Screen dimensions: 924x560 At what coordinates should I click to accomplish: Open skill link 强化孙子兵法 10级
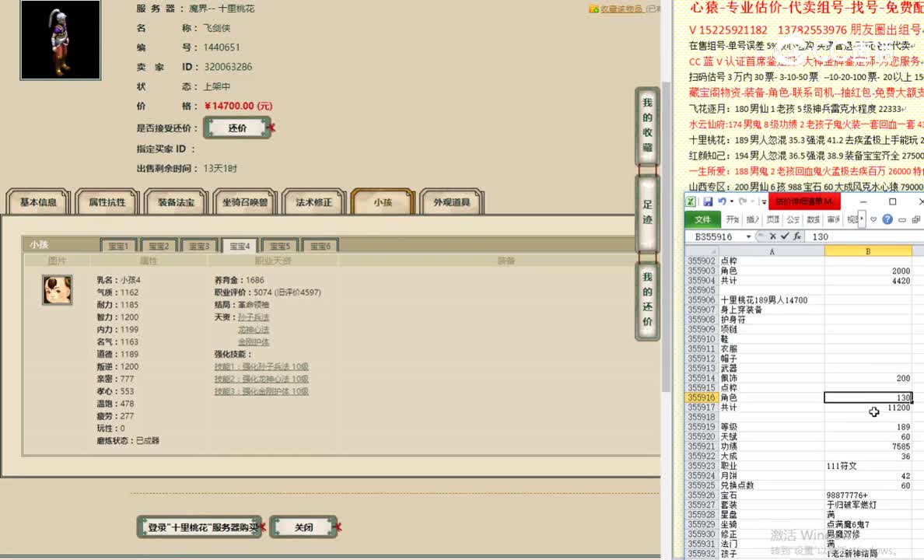261,366
